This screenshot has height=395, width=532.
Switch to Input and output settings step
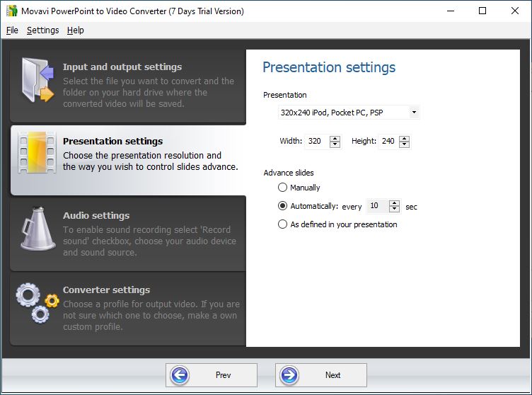(128, 86)
